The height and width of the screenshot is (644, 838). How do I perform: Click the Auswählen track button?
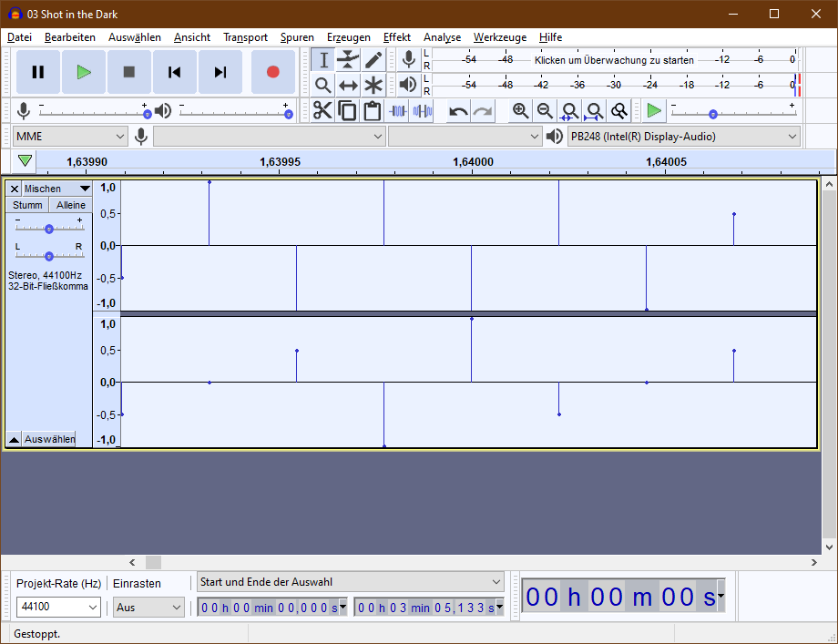coord(49,439)
